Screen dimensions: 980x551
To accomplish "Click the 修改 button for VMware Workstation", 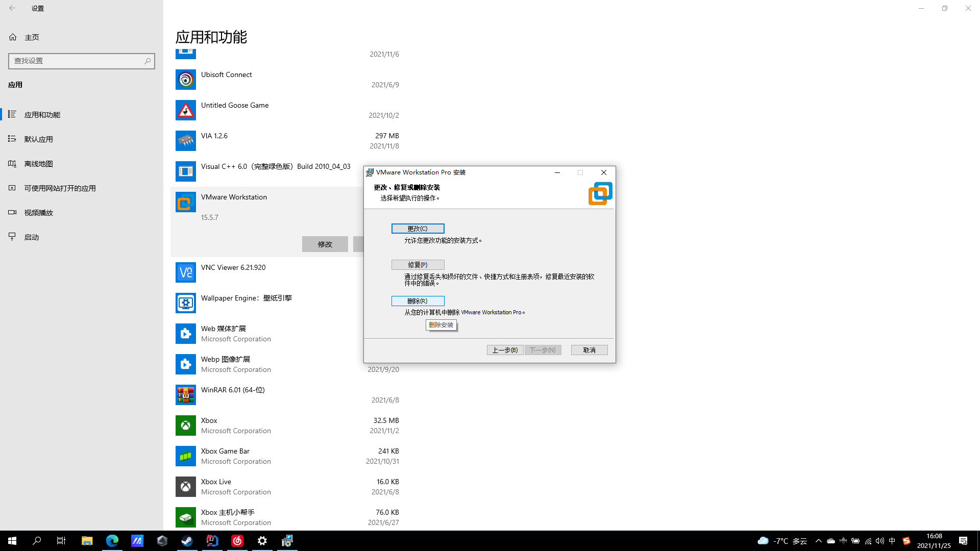I will pyautogui.click(x=325, y=244).
